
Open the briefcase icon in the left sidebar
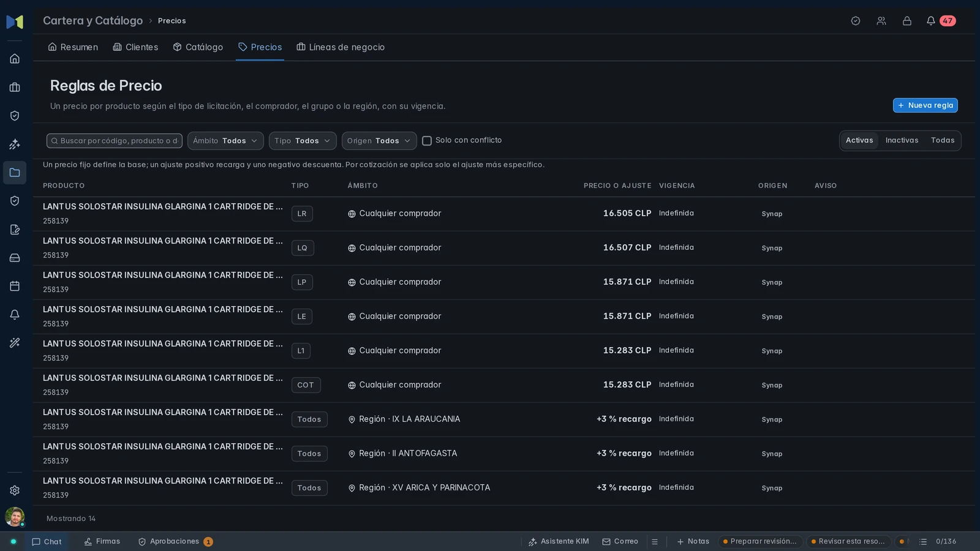[x=15, y=88]
